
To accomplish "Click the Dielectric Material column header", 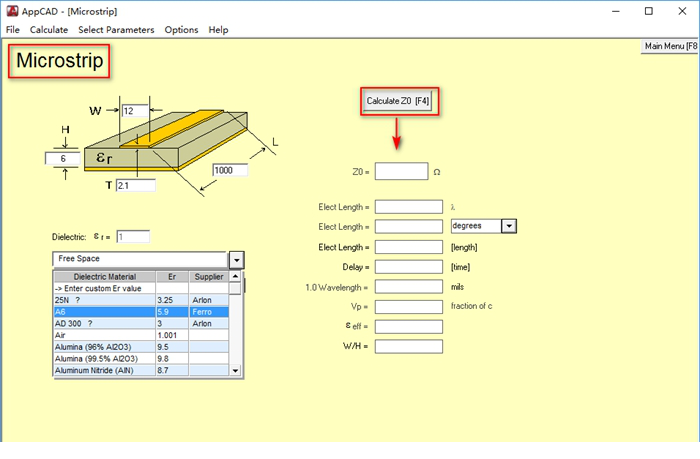I will pyautogui.click(x=105, y=277).
